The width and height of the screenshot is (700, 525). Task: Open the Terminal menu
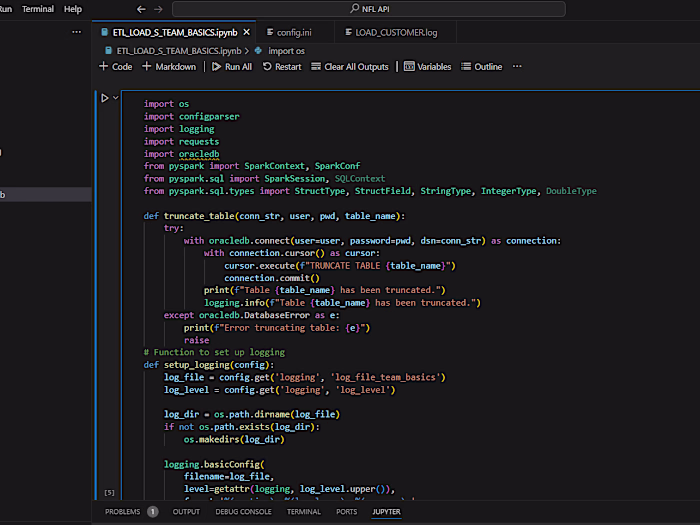coord(38,9)
